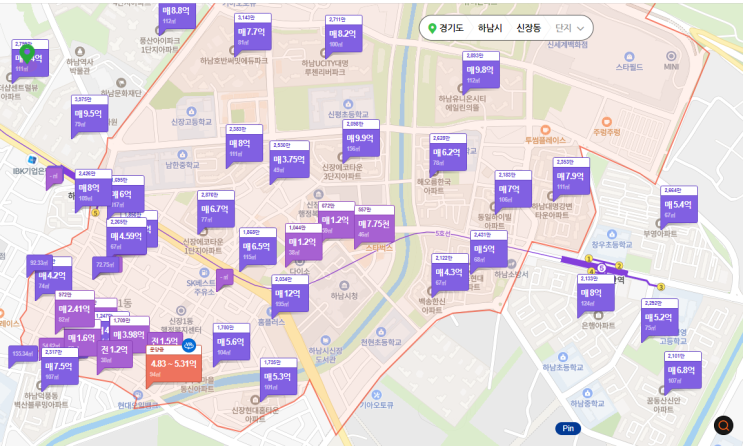The height and width of the screenshot is (446, 743).
Task: Click the 신장1동 행정복지센터 icon
Action: pos(181,311)
